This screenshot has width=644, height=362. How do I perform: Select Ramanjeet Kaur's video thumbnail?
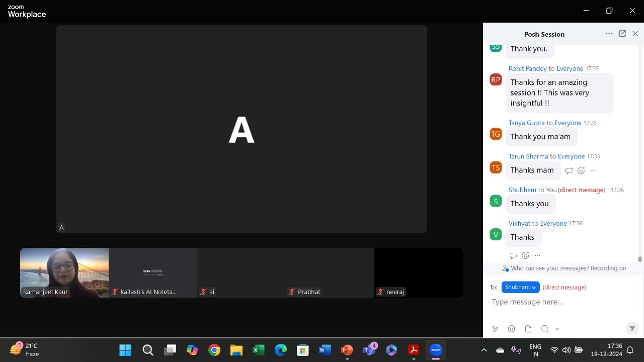(64, 273)
